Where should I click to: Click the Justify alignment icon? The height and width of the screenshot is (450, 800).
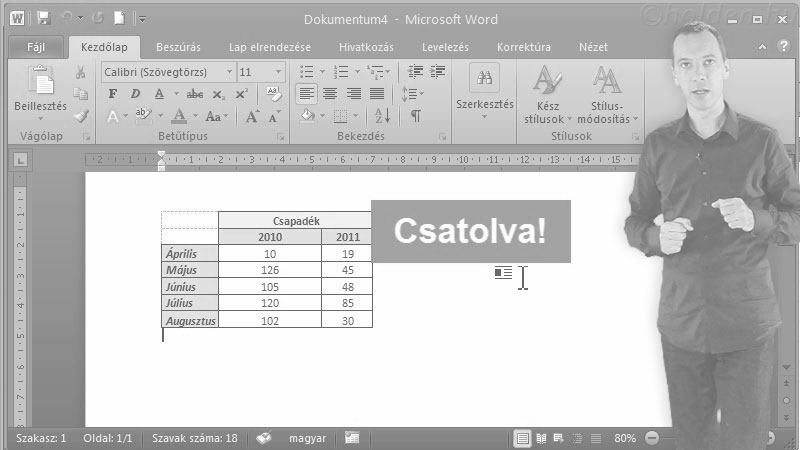point(377,94)
